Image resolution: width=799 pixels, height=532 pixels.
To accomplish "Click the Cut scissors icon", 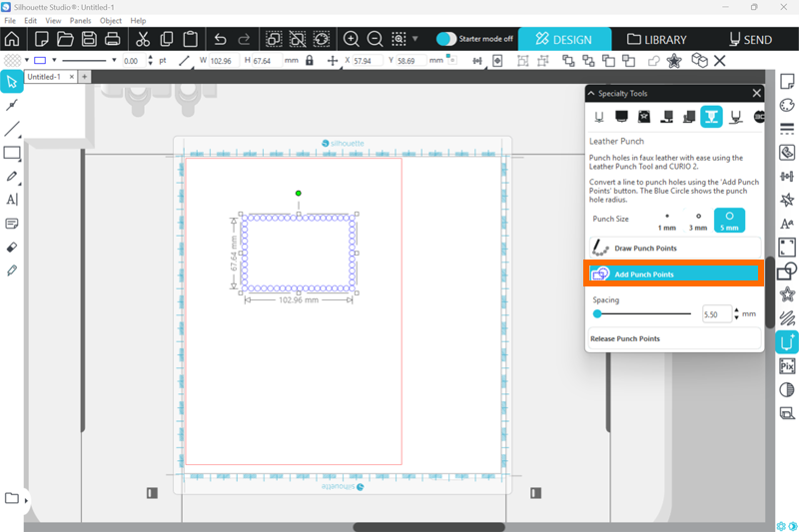I will (x=142, y=40).
